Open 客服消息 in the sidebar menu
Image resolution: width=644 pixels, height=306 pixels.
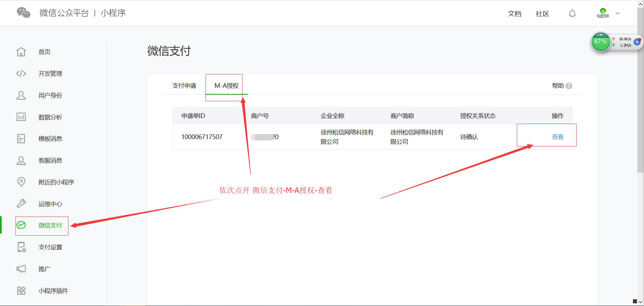50,160
